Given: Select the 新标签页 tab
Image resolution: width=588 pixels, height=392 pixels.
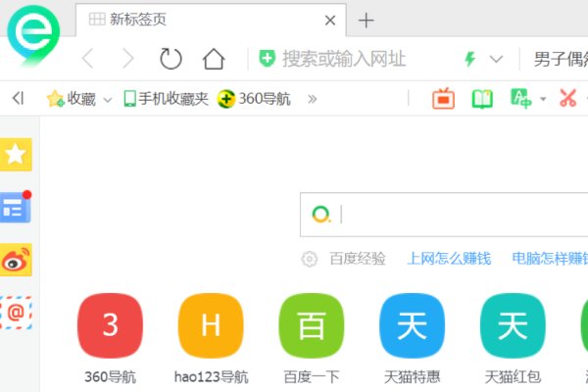Looking at the screenshot, I should pyautogui.click(x=211, y=20).
